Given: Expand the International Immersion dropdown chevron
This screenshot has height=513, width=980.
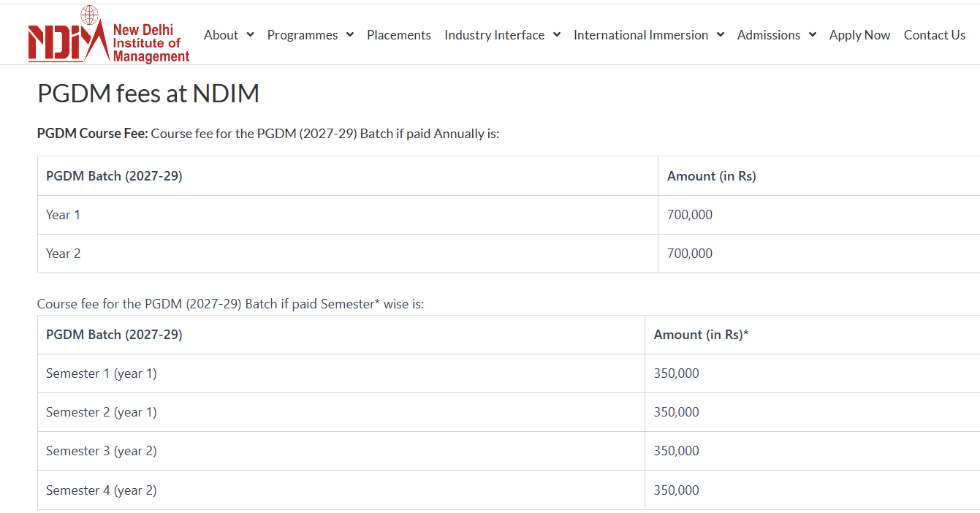Looking at the screenshot, I should click(x=720, y=34).
